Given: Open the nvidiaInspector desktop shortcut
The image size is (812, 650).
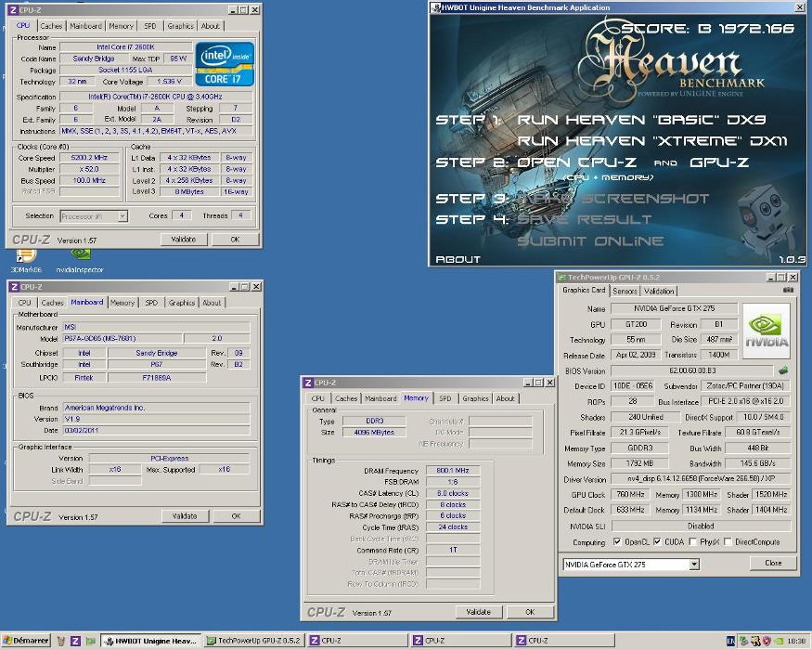Looking at the screenshot, I should (x=80, y=261).
